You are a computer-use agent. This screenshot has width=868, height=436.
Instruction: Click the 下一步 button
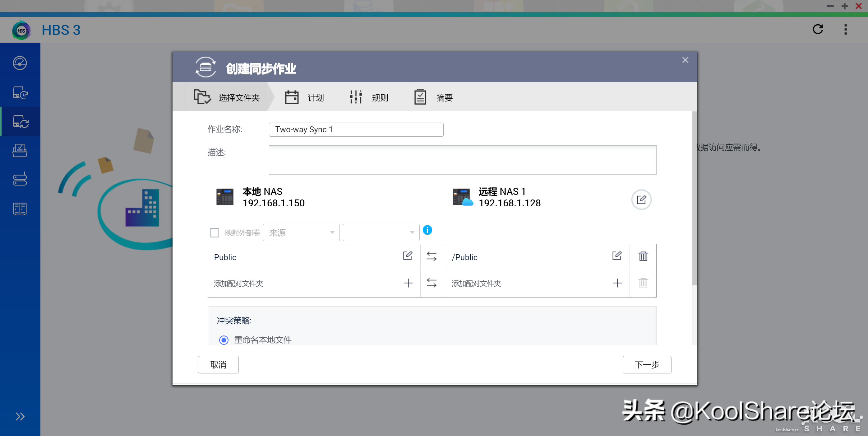(646, 364)
